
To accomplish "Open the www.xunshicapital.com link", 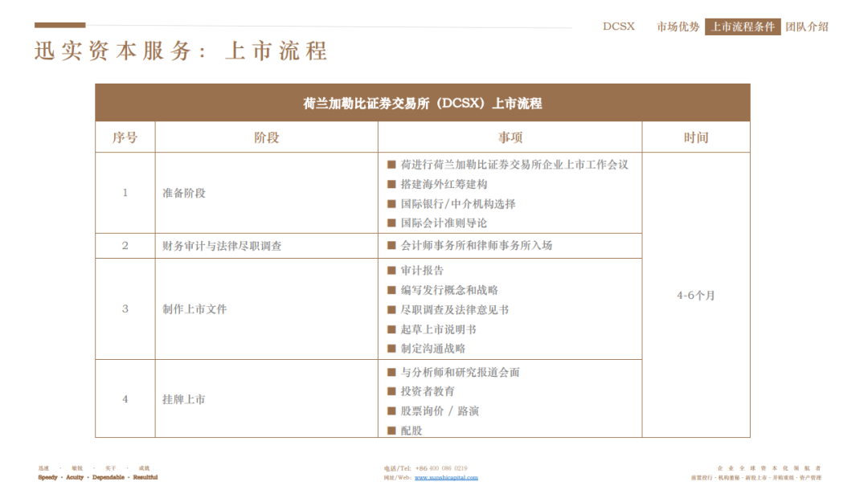I will 446,477.
